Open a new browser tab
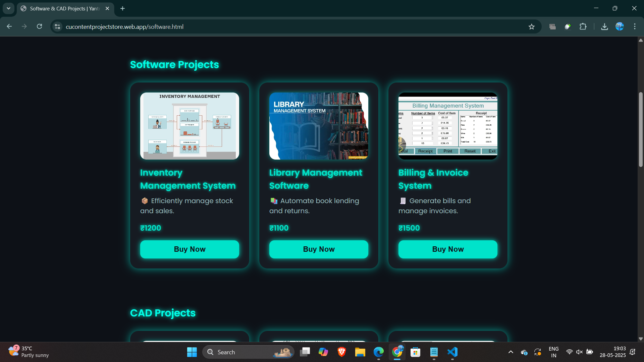 (122, 8)
